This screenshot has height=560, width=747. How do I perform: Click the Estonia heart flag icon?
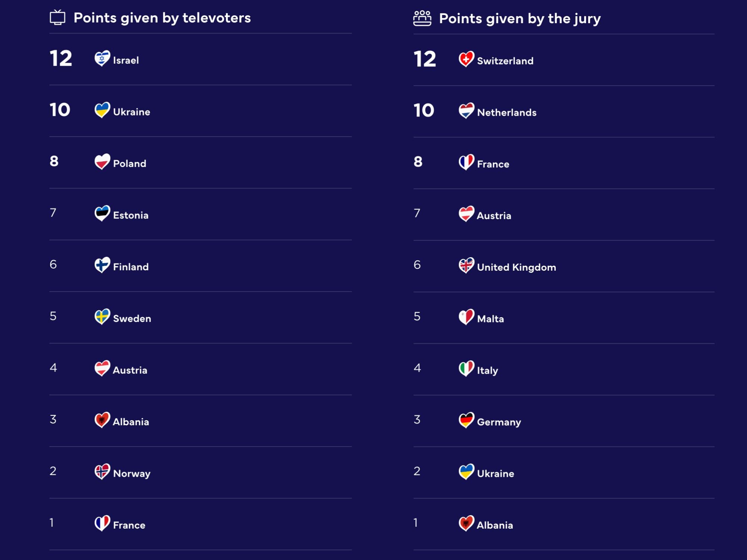click(102, 213)
